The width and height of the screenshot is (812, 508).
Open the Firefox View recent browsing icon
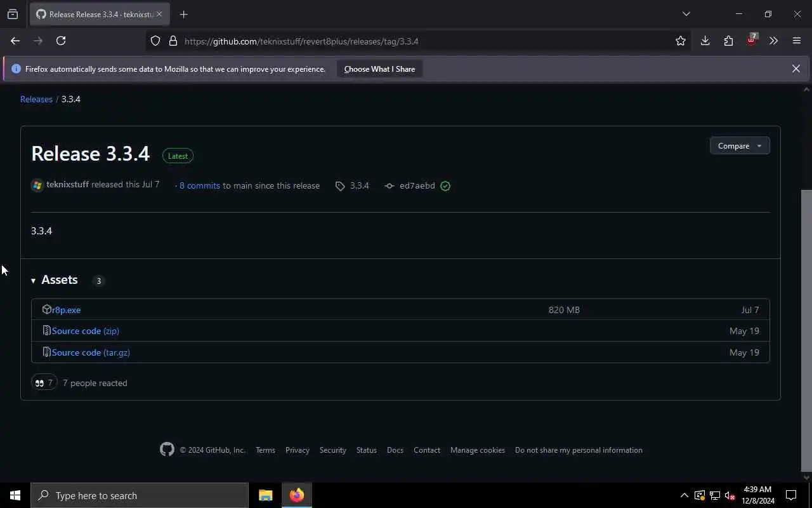[x=13, y=14]
